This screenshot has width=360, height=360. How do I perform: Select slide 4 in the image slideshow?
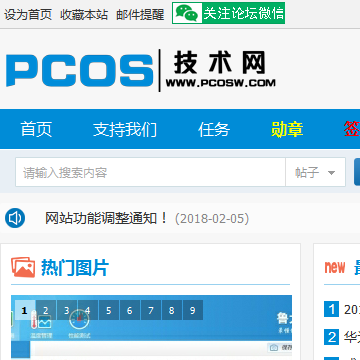pyautogui.click(x=88, y=310)
